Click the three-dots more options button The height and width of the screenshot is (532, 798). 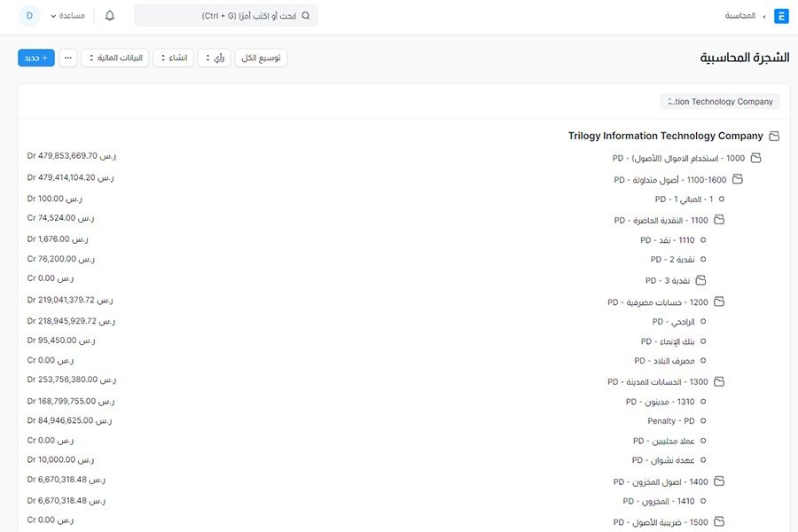[x=68, y=58]
